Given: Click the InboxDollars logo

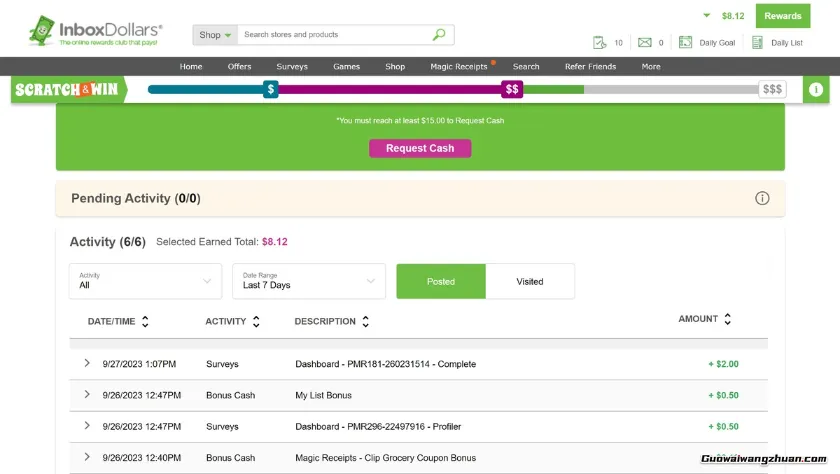Looking at the screenshot, I should 95,32.
